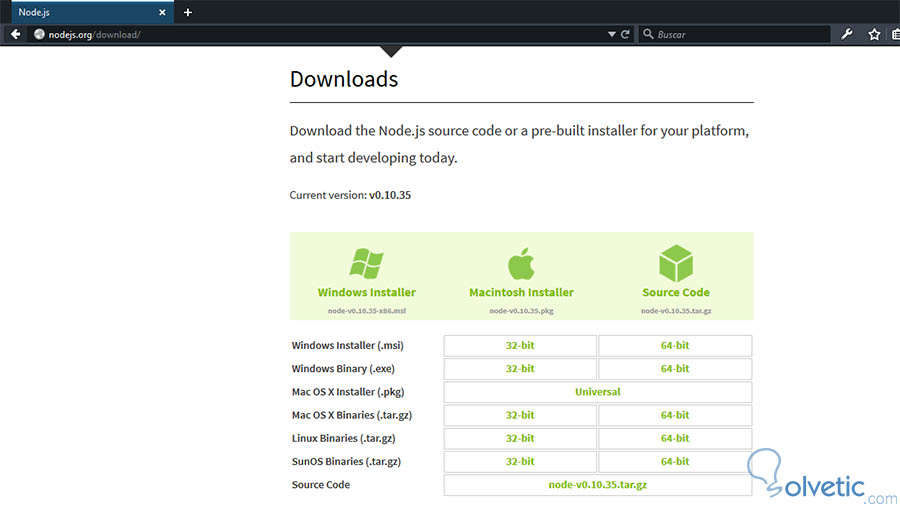Click the Source Code cube icon

(676, 263)
